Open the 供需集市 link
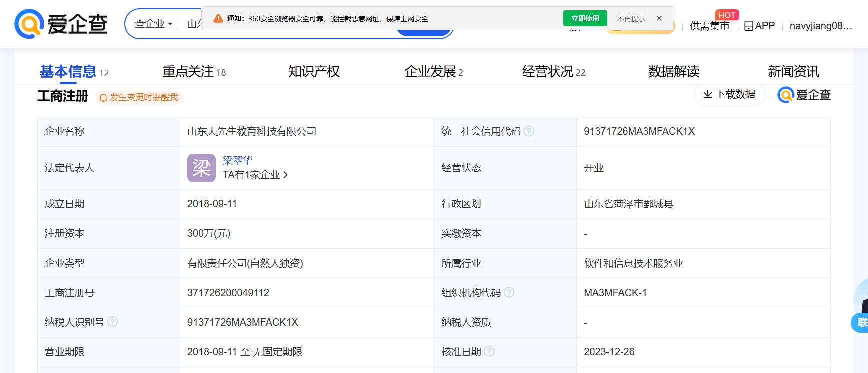The height and width of the screenshot is (373, 868). pyautogui.click(x=709, y=26)
